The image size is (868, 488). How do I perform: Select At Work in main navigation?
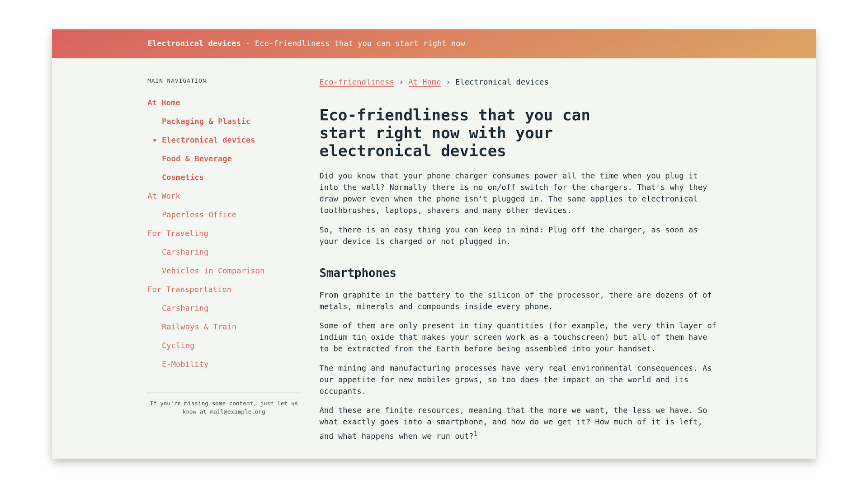(164, 196)
